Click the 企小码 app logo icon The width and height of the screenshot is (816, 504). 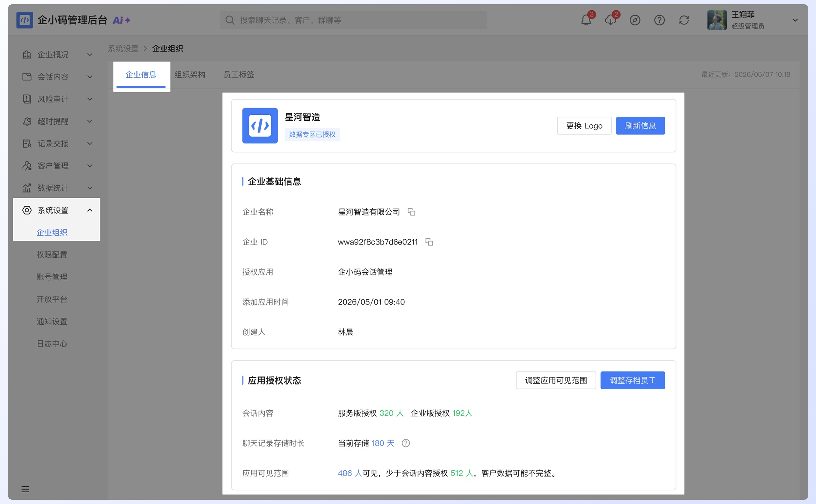25,20
